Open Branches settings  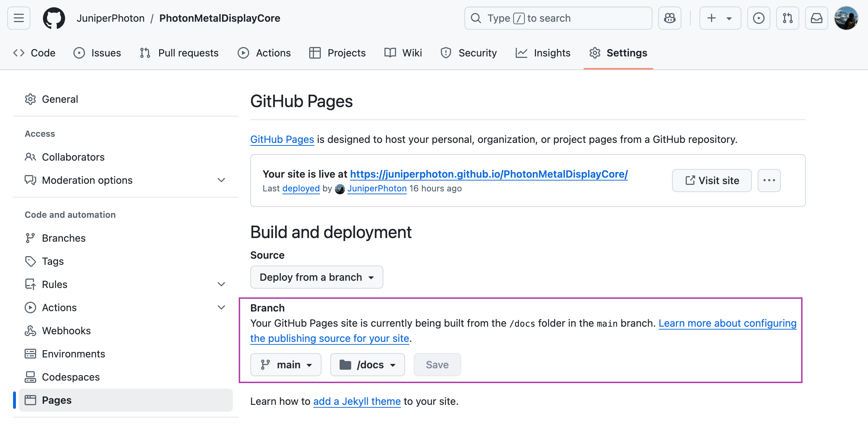(126, 238)
